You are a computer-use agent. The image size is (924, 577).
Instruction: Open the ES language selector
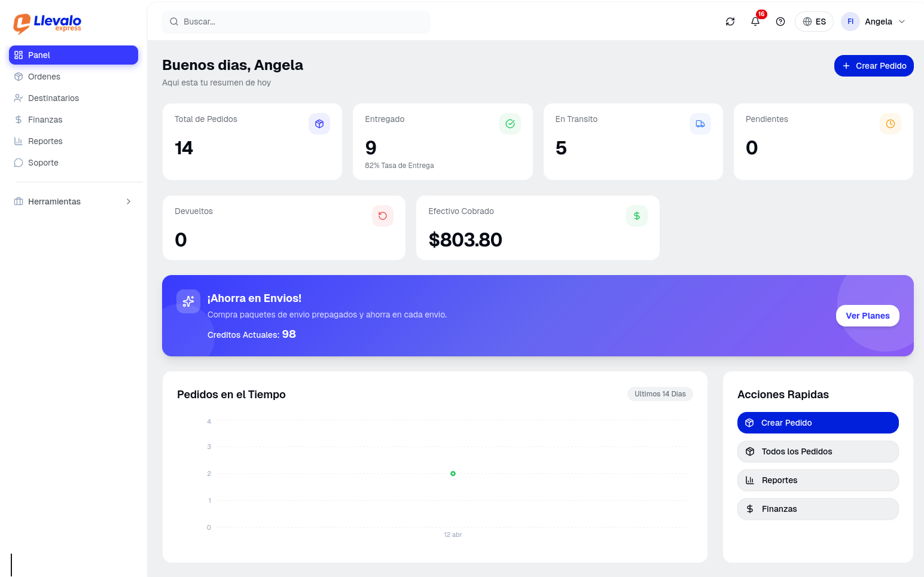tap(813, 22)
